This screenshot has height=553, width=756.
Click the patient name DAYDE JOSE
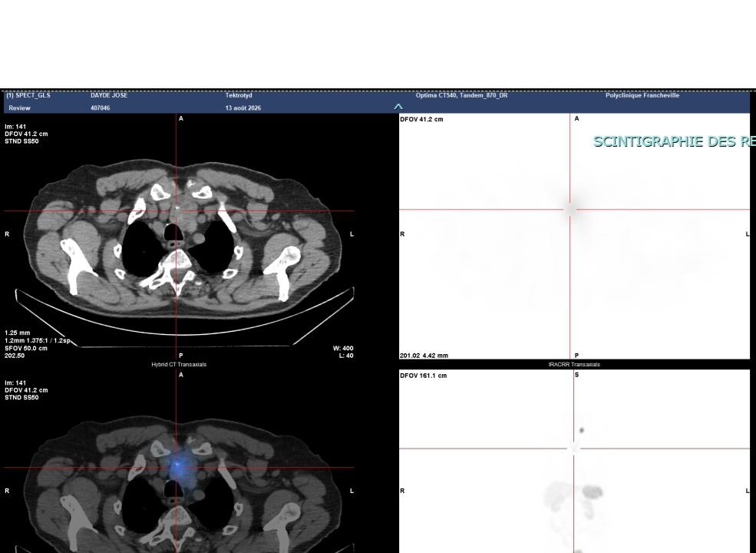pyautogui.click(x=109, y=95)
